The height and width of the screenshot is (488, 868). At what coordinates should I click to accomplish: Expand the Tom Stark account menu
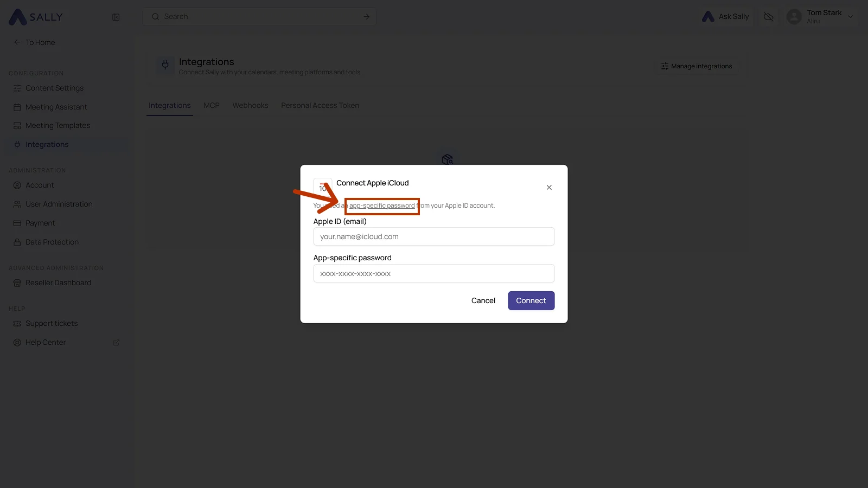click(850, 17)
